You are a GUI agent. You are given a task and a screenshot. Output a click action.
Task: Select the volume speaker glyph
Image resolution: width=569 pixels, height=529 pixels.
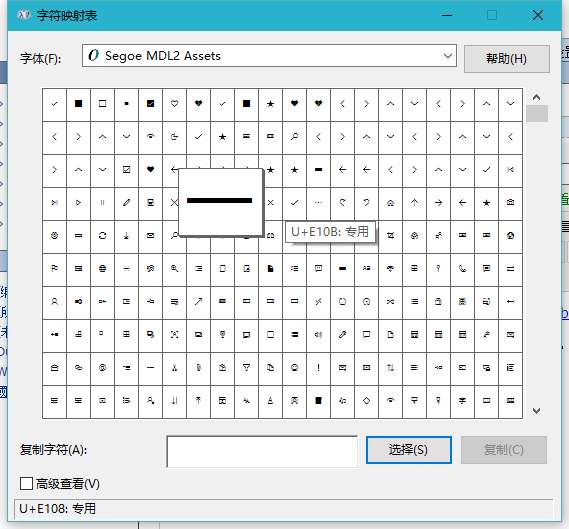318,335
